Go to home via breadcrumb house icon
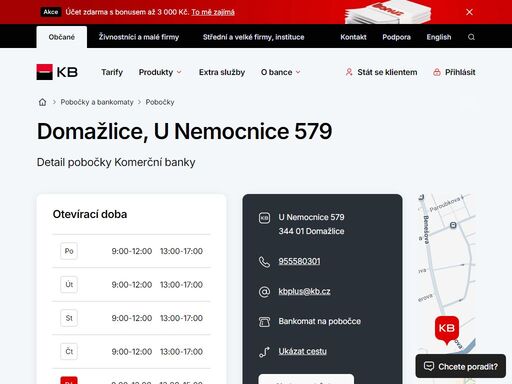The image size is (512, 384). [42, 102]
